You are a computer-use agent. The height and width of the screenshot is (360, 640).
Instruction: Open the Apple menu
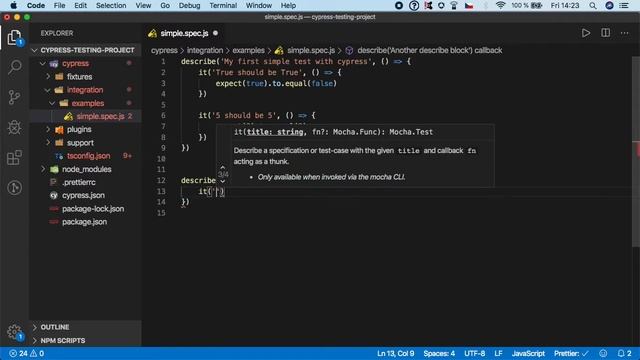(13, 6)
